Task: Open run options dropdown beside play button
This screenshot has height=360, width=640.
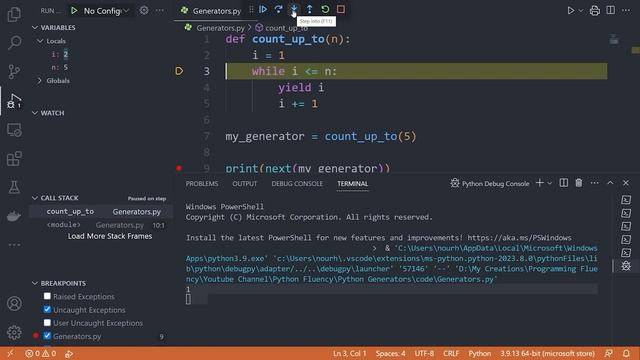Action: 580,11
